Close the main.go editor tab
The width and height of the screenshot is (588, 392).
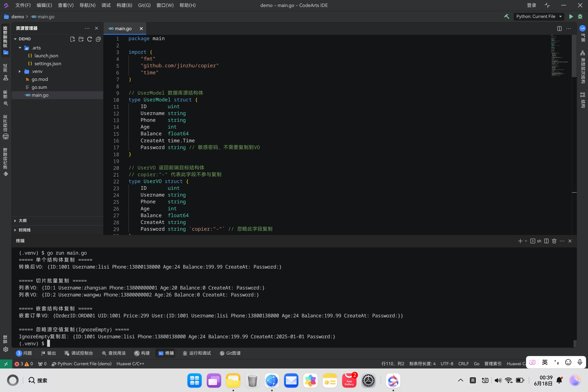click(141, 28)
